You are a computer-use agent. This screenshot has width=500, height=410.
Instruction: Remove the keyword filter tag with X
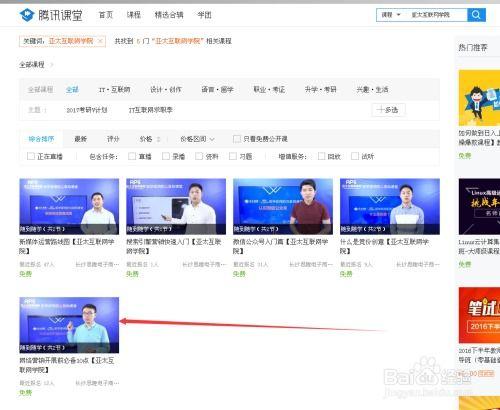pyautogui.click(x=100, y=41)
